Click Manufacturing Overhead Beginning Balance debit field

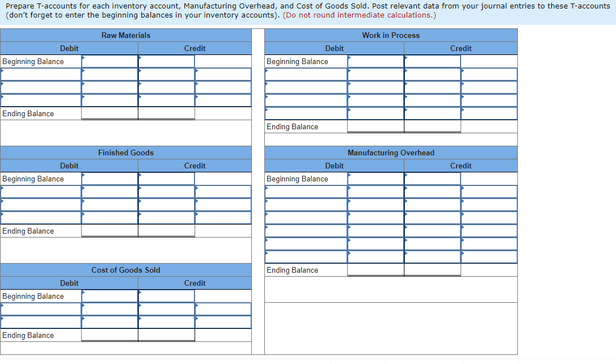tap(375, 179)
